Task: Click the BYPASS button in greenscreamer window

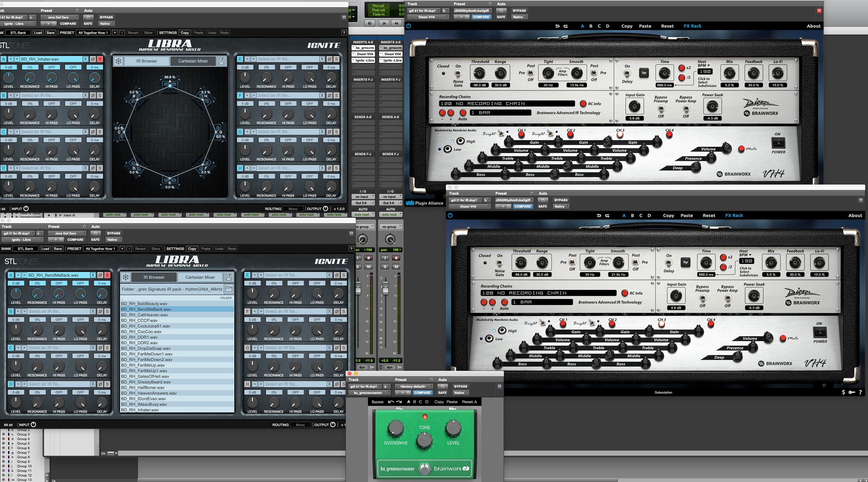Action: (x=460, y=386)
